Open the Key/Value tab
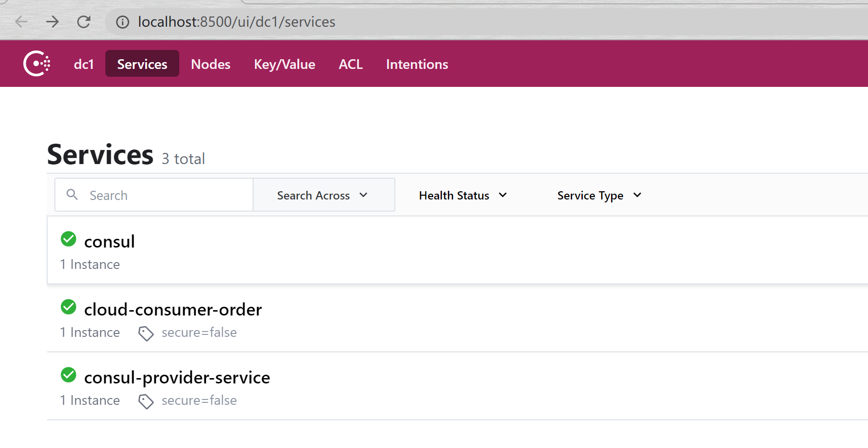This screenshot has width=868, height=448. click(x=285, y=64)
